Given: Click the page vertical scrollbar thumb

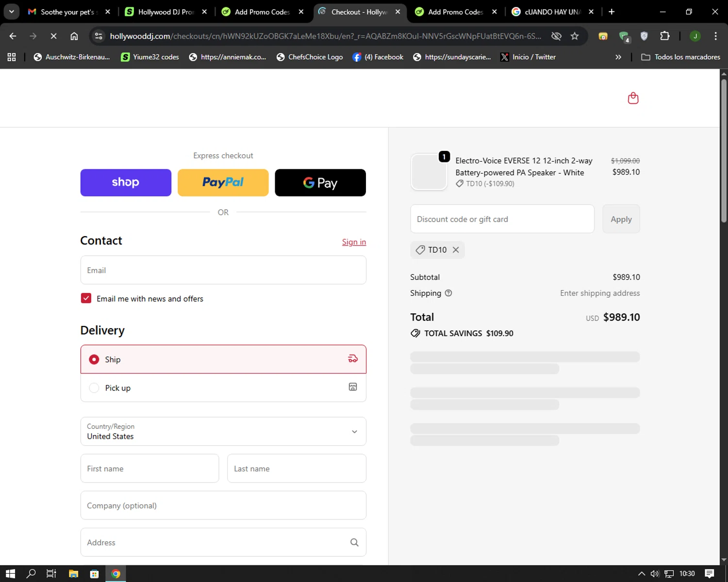Looking at the screenshot, I should click(x=724, y=150).
